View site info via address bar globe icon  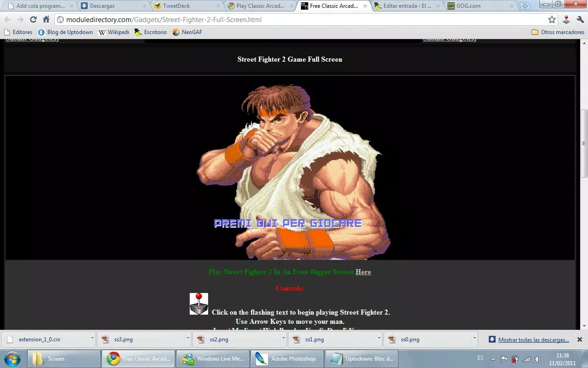point(60,20)
